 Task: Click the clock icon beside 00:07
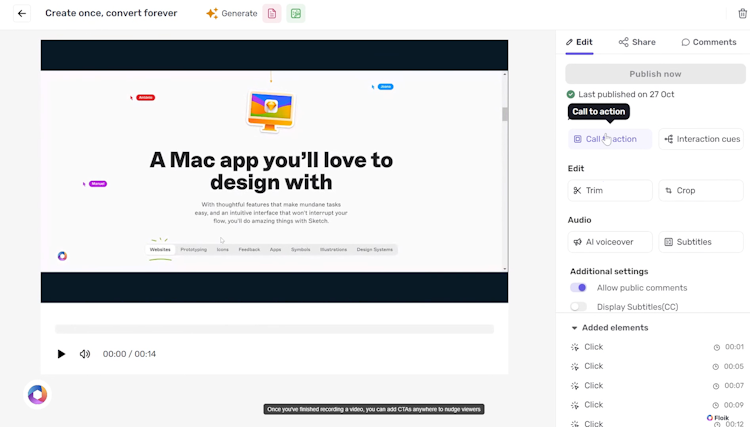tap(716, 386)
